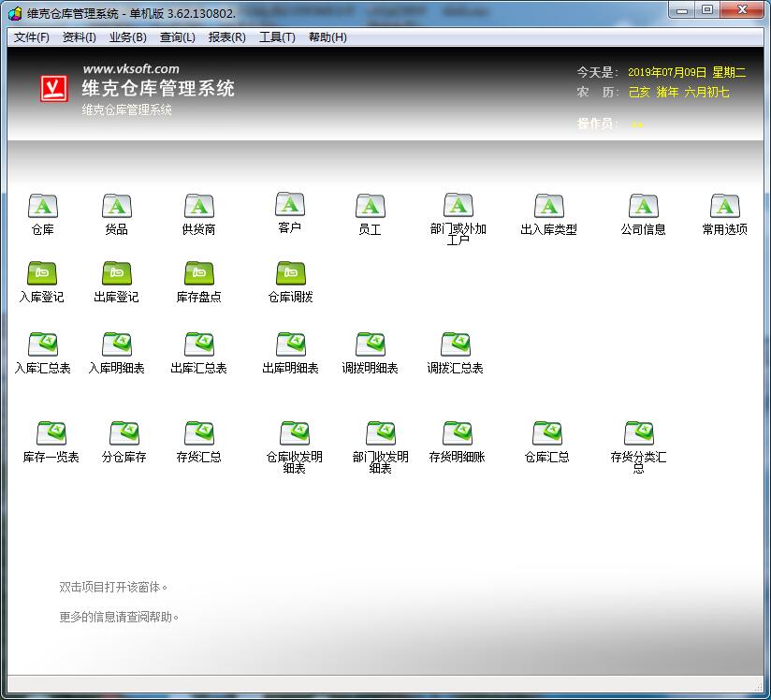Open the 查询(L) menu
The image size is (771, 700).
point(178,37)
